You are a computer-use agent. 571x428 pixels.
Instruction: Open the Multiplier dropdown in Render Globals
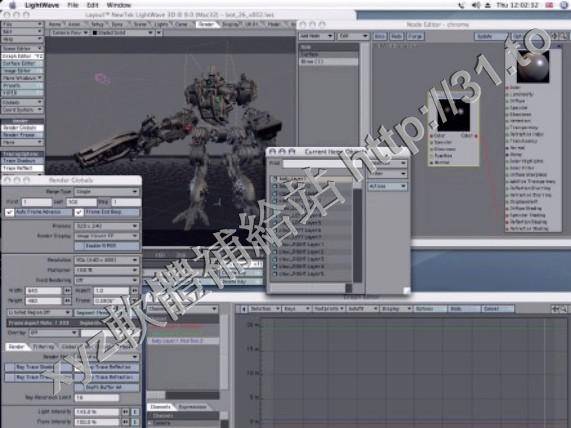pyautogui.click(x=106, y=270)
